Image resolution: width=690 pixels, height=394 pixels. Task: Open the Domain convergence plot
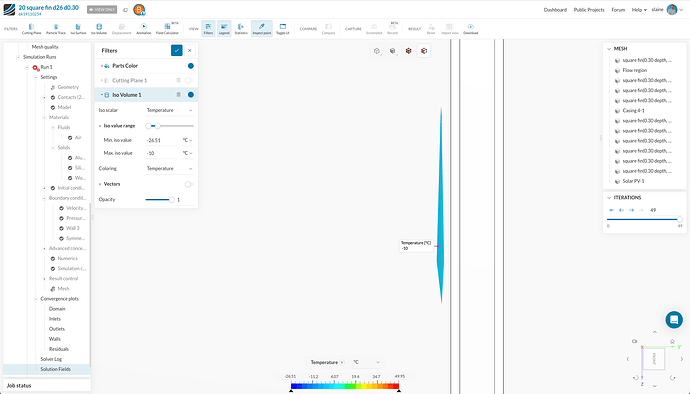click(x=57, y=309)
